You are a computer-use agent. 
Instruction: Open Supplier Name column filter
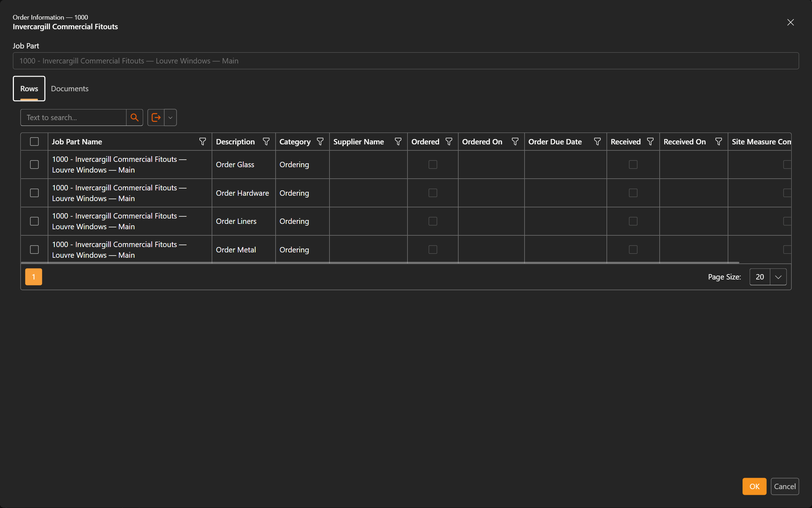coord(398,142)
